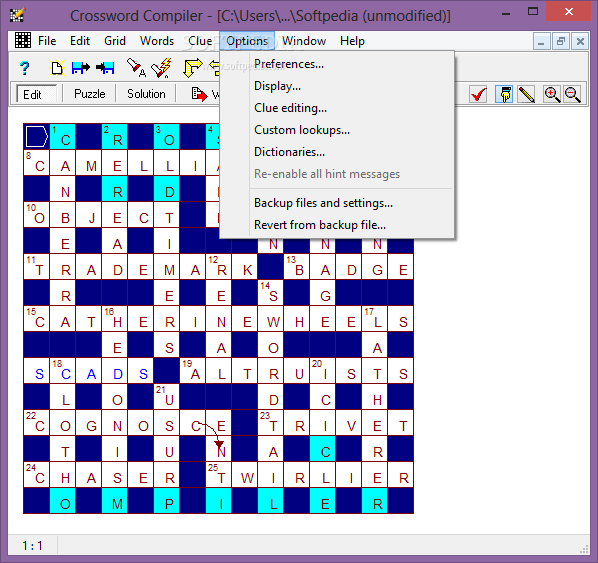Select grid cell 24 with letter C

pyautogui.click(x=37, y=474)
